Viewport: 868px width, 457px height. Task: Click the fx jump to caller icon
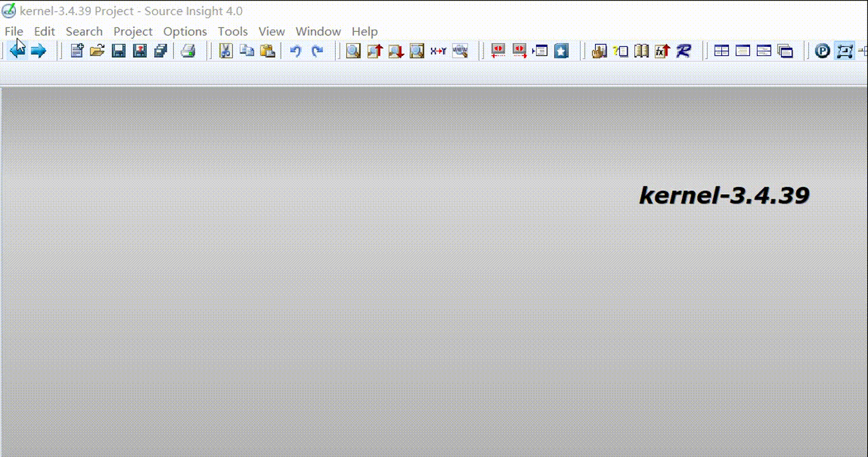pos(662,51)
